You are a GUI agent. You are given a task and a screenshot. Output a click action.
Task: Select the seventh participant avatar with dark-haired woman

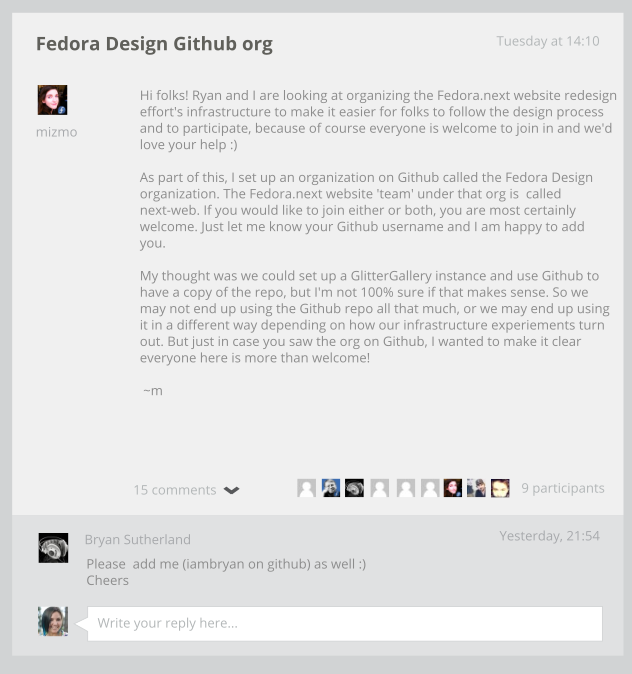453,488
